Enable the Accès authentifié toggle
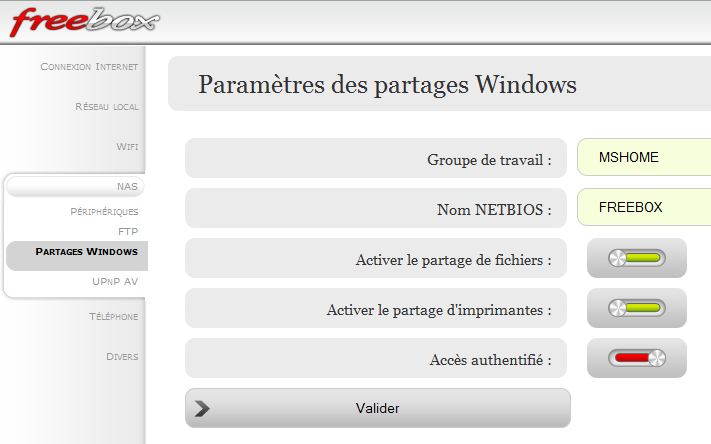Screen dimensions: 711x444 637,358
